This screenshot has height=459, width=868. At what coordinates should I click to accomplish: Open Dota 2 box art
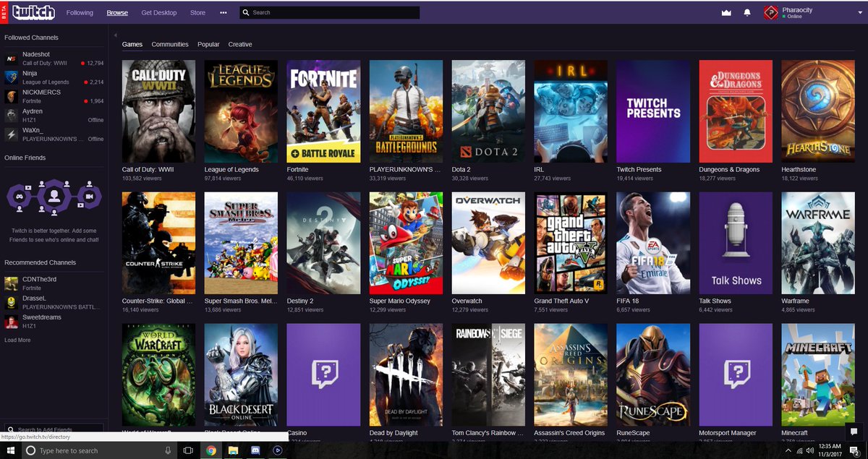488,111
